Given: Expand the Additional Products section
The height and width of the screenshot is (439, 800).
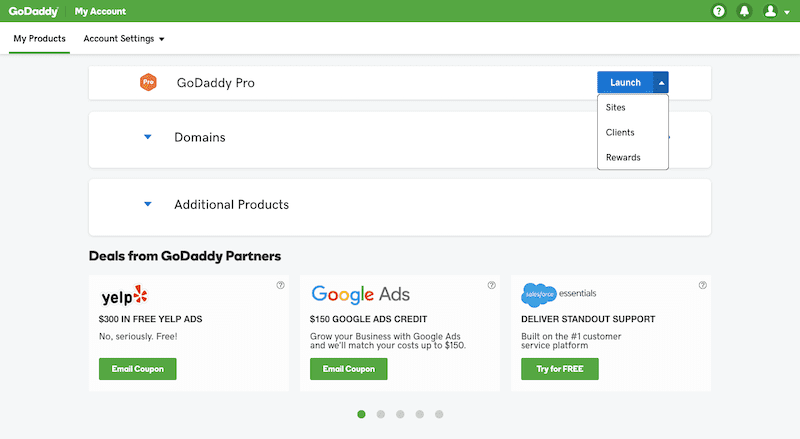Looking at the screenshot, I should pos(147,204).
